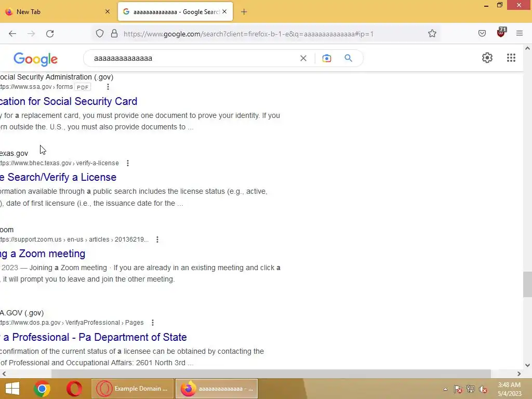Click the scroll up arrow
Viewport: 532px width, 399px height.
click(x=527, y=48)
